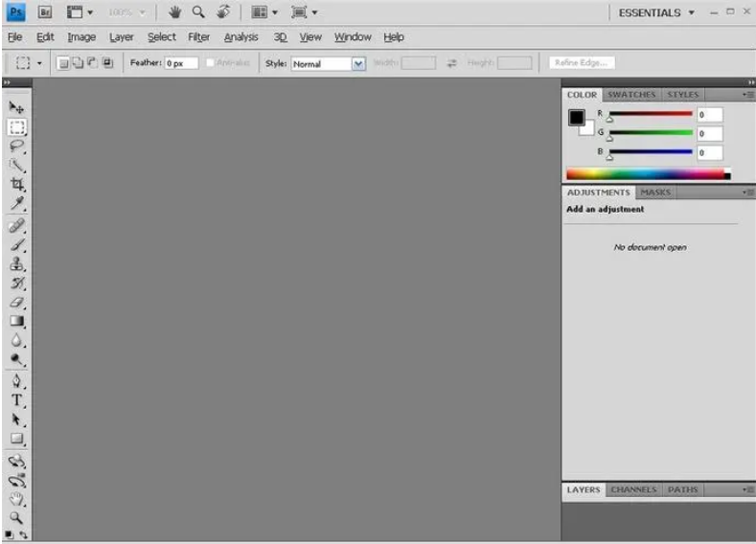756x544 pixels.
Task: Select the Path Selection tool
Action: (x=17, y=419)
